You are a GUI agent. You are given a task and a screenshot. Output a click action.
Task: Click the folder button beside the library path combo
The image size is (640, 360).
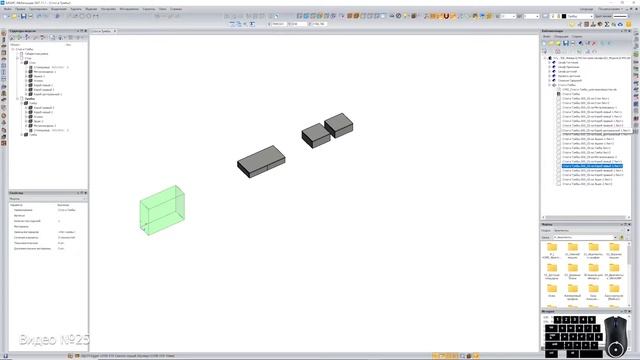pyautogui.click(x=622, y=237)
